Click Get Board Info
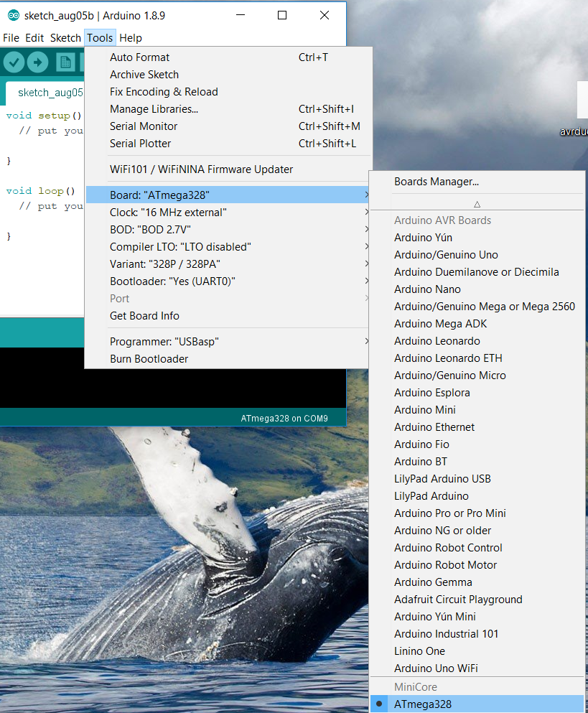588x713 pixels. 227,316
